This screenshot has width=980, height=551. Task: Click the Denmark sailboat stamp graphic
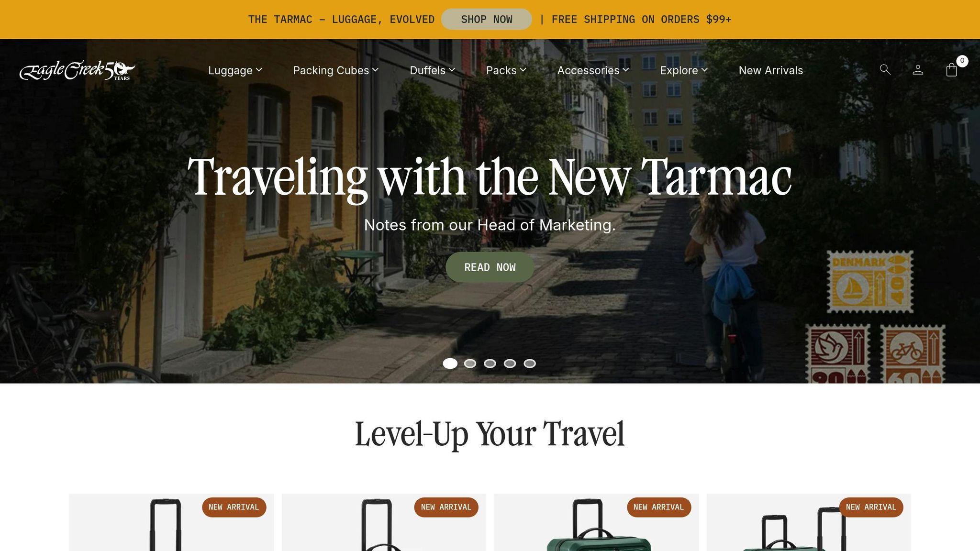click(870, 282)
